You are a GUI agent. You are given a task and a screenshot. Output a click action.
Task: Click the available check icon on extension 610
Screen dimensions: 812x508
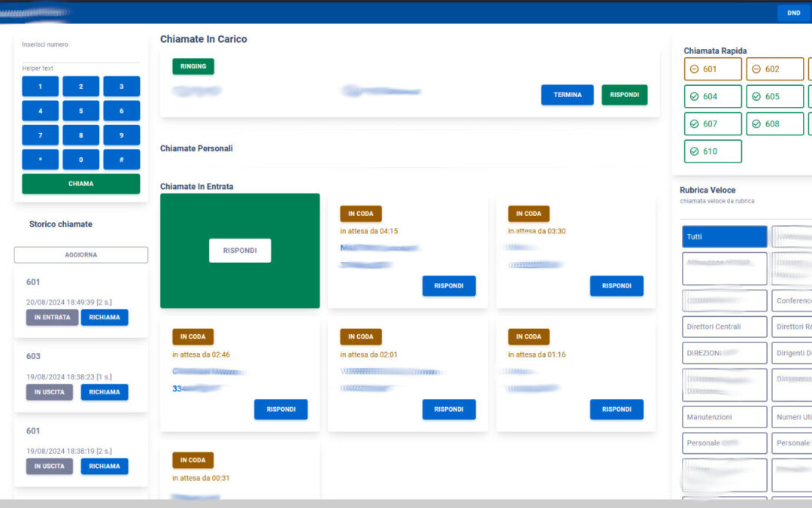click(x=696, y=151)
